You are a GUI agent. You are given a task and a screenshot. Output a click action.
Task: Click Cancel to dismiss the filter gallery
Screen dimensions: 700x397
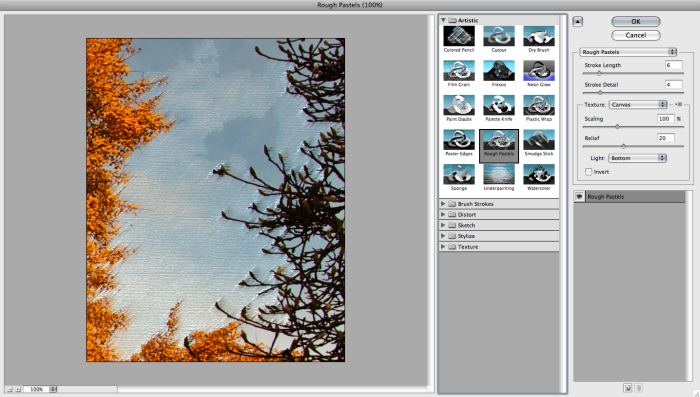pos(636,35)
